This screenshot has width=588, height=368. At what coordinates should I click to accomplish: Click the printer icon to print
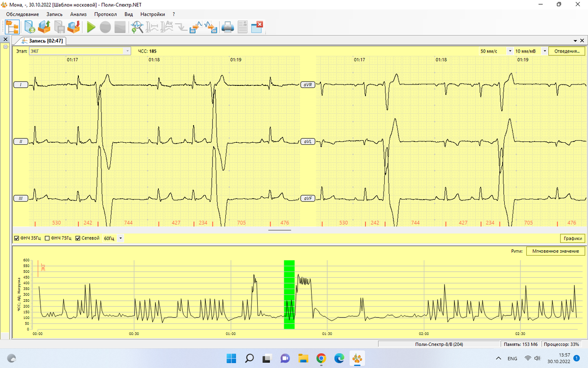[x=228, y=27]
